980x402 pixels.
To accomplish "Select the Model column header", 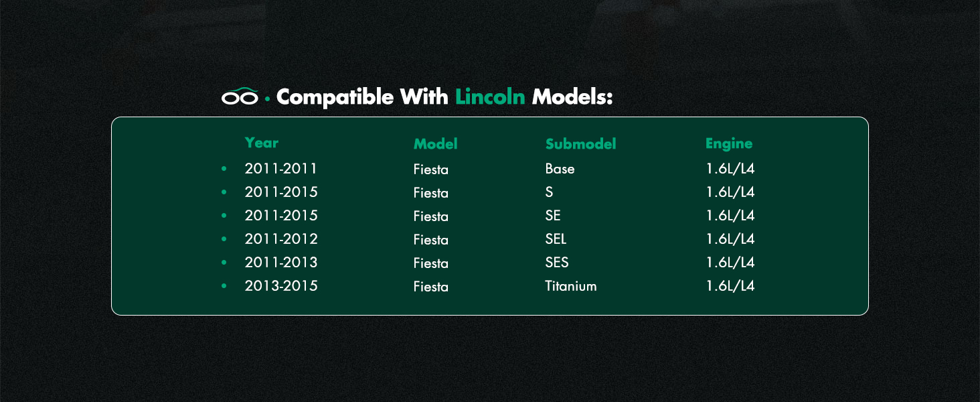I will (435, 144).
